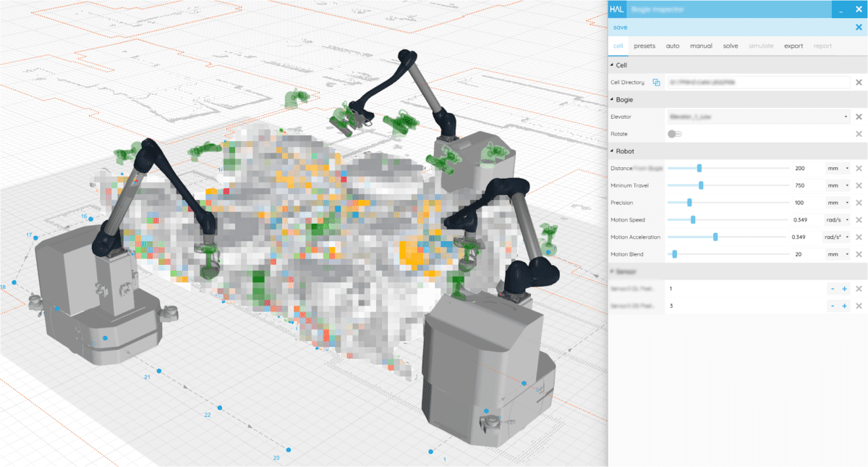The height and width of the screenshot is (467, 868).
Task: Click the X icon next to the Precision slider
Action: pos(859,202)
